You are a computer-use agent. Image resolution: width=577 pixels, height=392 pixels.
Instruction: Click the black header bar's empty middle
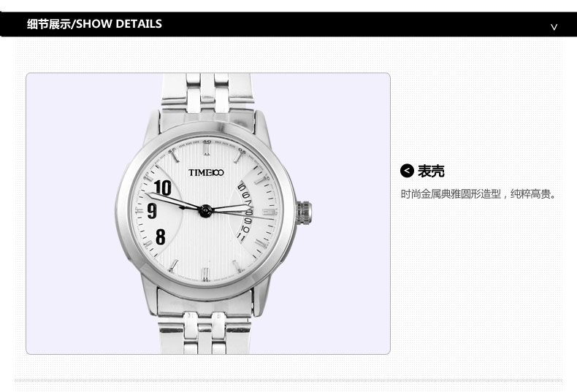[x=354, y=24]
